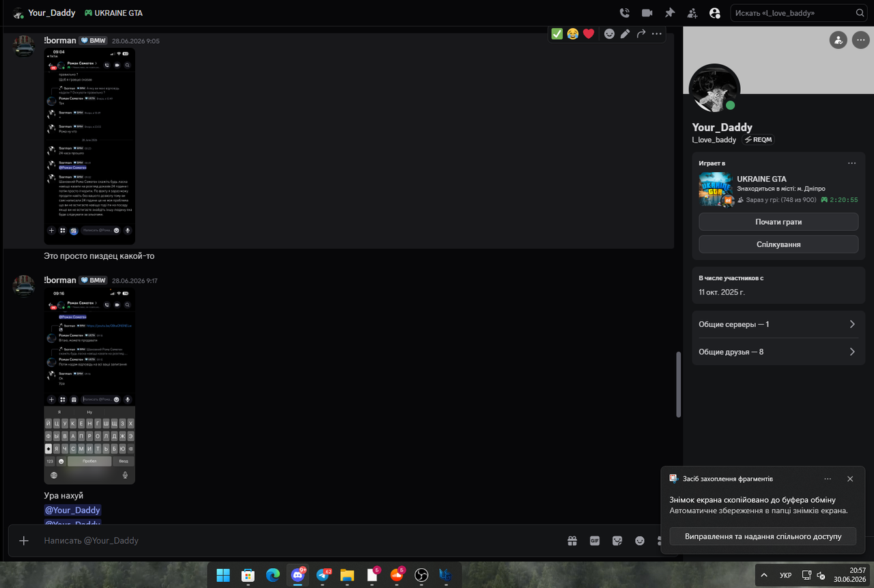The image size is (874, 588).
Task: Open the GIF picker
Action: (595, 540)
